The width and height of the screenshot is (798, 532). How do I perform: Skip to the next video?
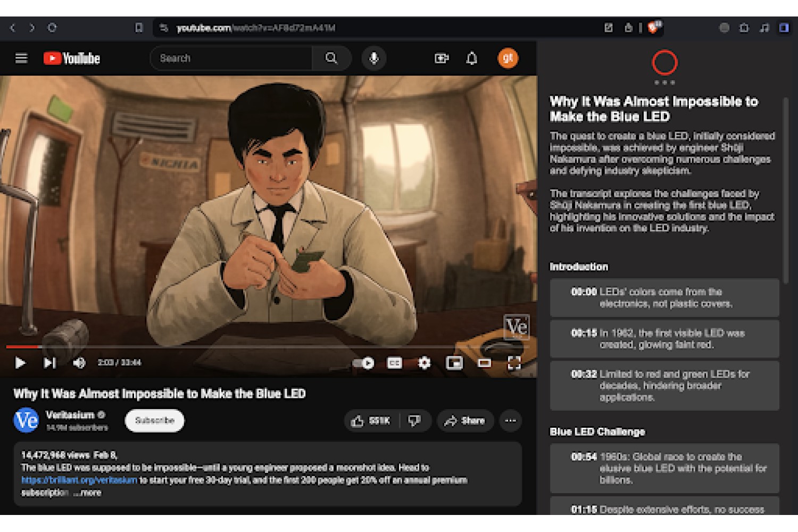(x=49, y=363)
